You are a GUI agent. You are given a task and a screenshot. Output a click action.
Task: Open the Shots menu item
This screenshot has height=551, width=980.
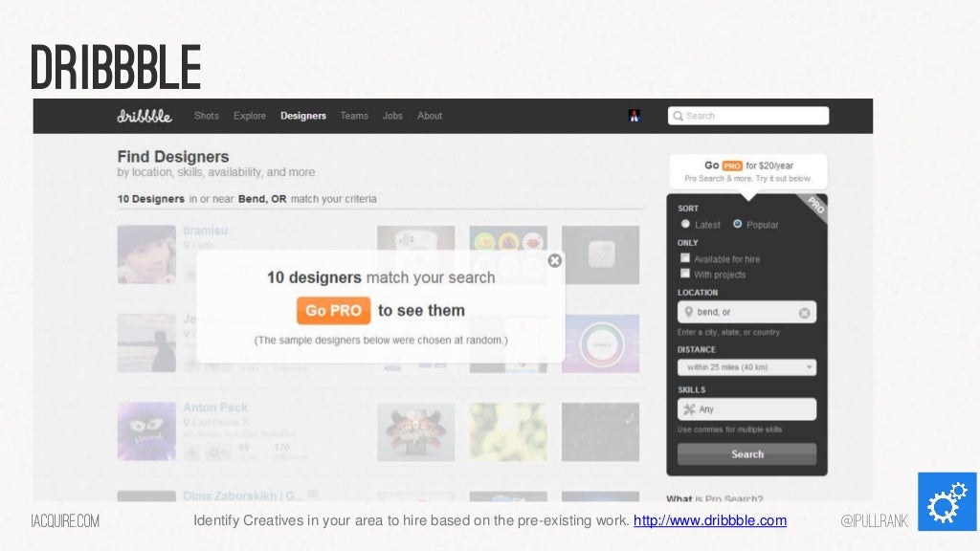pyautogui.click(x=207, y=116)
